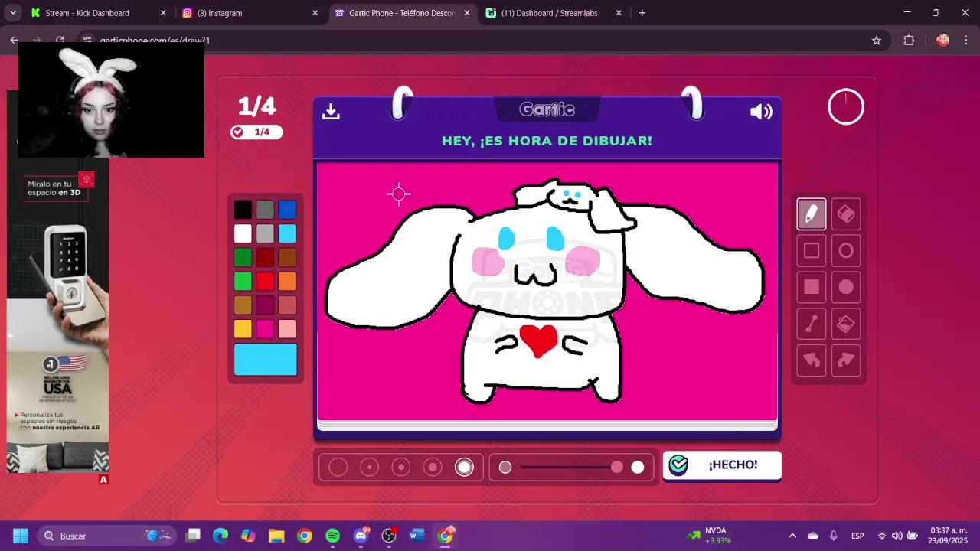
Task: Pick the bright green color swatch
Action: point(243,281)
